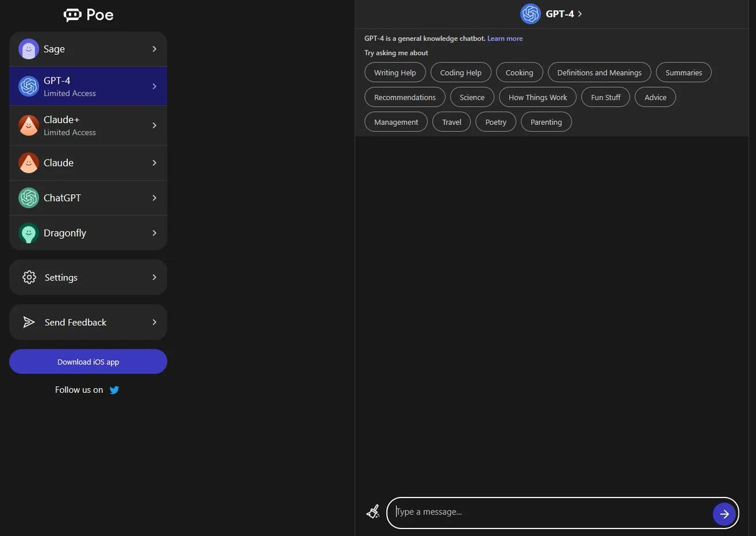Clear chat context with broom icon
The width and height of the screenshot is (756, 536).
pyautogui.click(x=373, y=511)
